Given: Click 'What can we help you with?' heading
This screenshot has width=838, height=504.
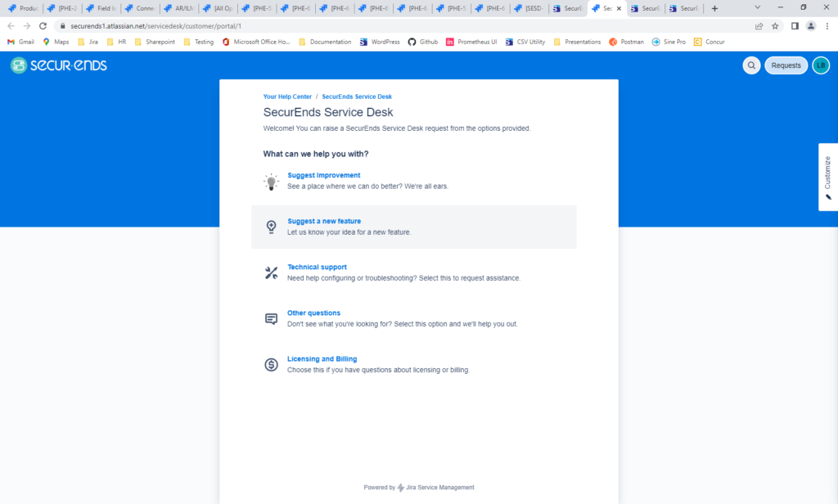Looking at the screenshot, I should [x=316, y=154].
